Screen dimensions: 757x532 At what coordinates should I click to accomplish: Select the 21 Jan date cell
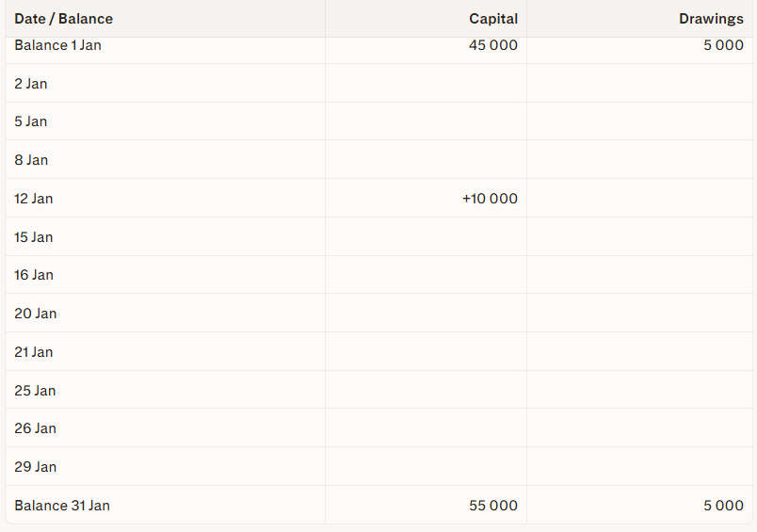tap(34, 352)
